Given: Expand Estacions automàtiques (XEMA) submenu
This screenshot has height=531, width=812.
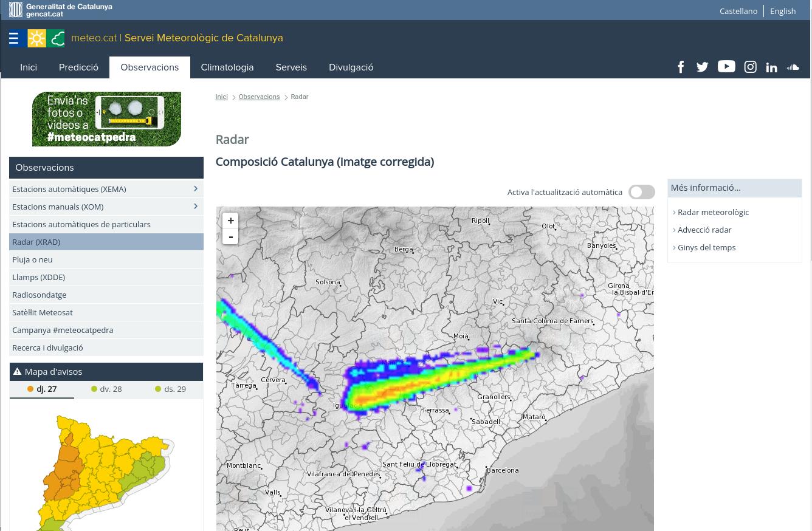Looking at the screenshot, I should point(195,189).
